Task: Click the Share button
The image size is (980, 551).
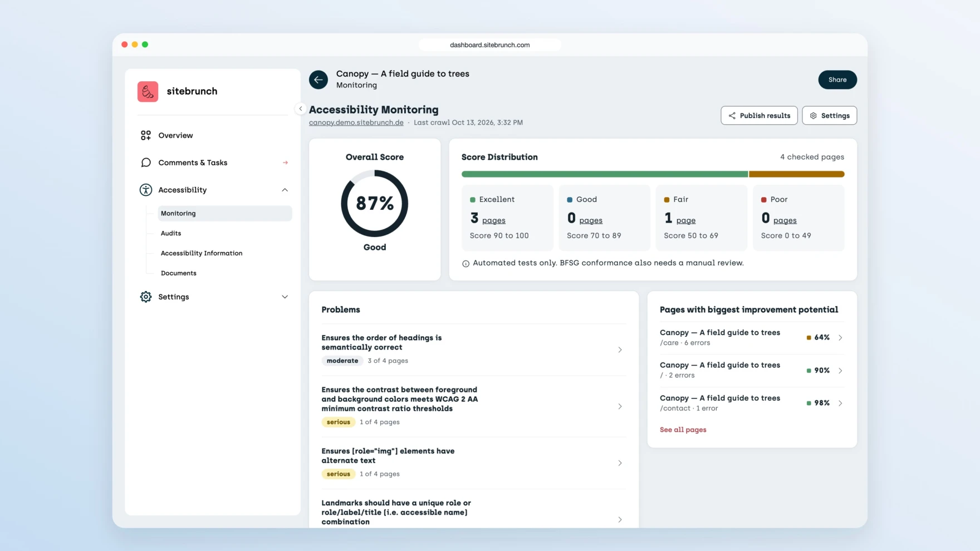Action: (837, 80)
